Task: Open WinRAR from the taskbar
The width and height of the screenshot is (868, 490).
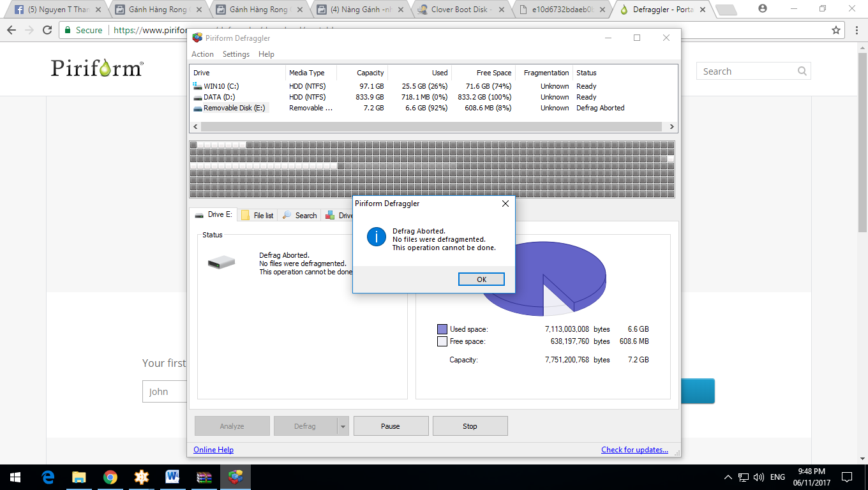Action: 204,477
